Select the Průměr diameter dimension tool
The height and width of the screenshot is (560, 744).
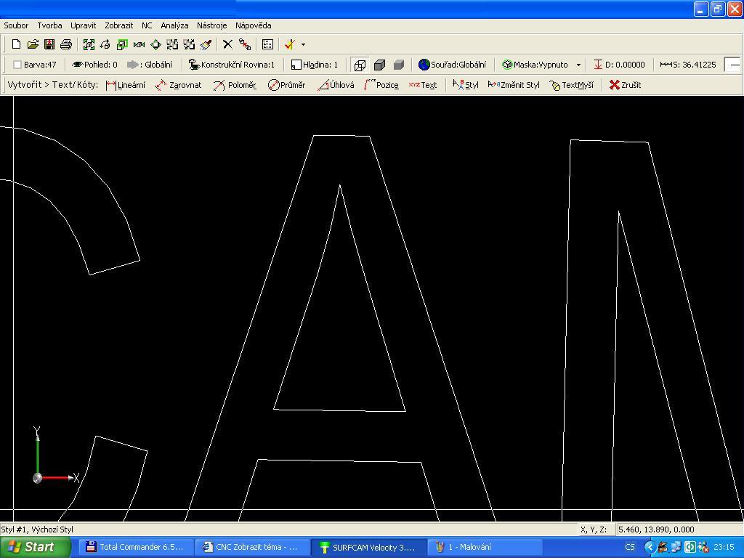pos(287,85)
